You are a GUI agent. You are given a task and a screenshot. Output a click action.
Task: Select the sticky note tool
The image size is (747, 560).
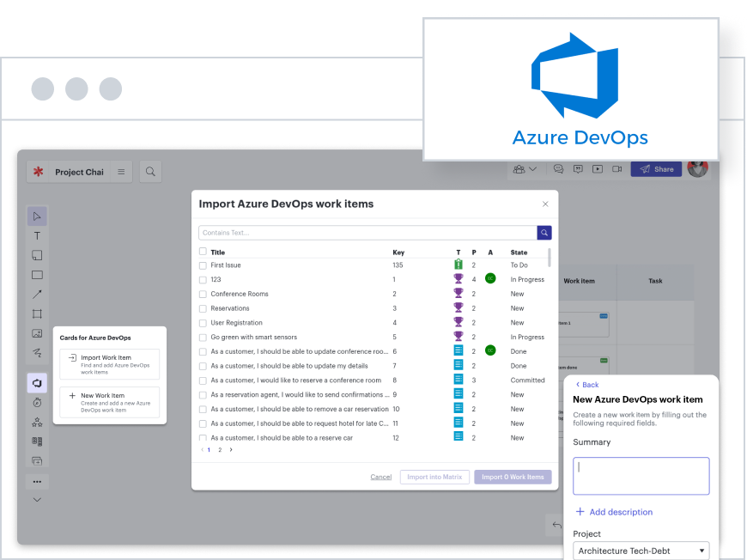37,255
